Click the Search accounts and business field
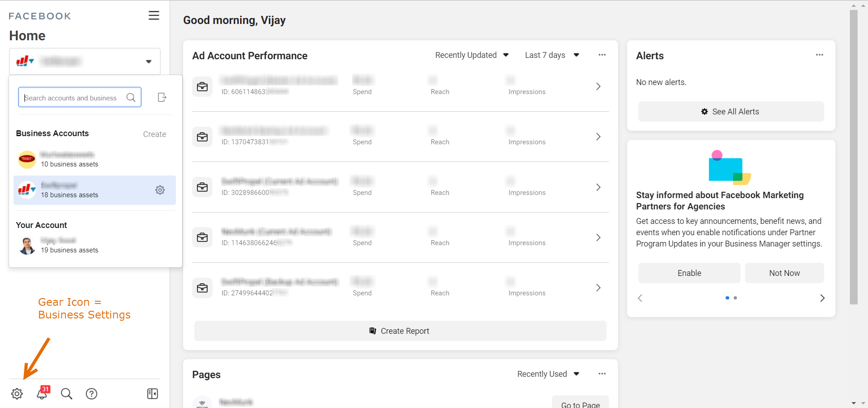The image size is (868, 408). (72, 98)
